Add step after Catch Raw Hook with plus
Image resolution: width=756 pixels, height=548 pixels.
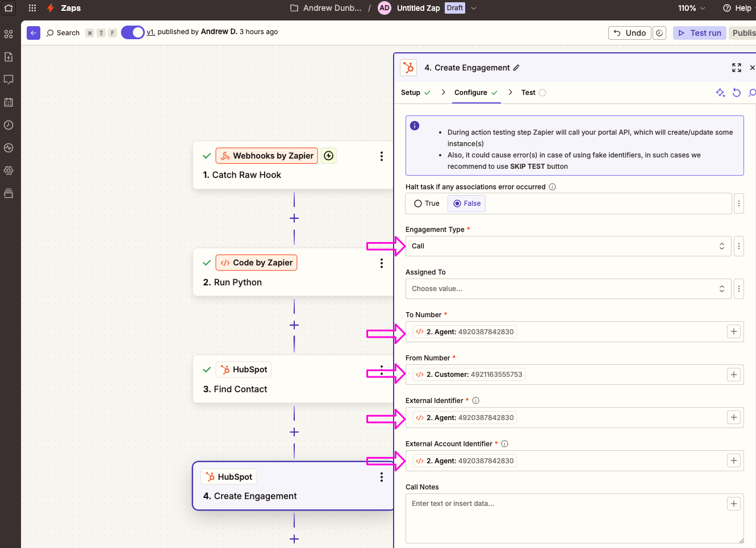(x=294, y=218)
